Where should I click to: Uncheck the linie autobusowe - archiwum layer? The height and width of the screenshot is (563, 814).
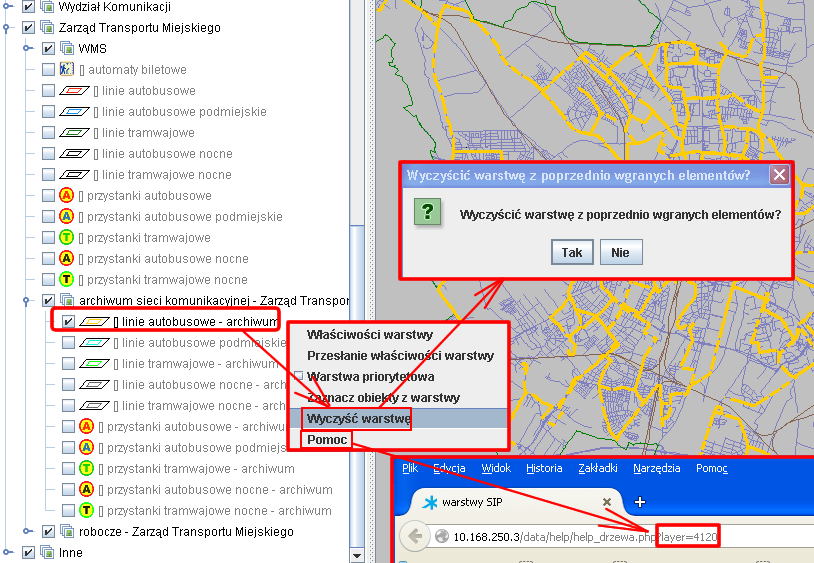(x=68, y=322)
